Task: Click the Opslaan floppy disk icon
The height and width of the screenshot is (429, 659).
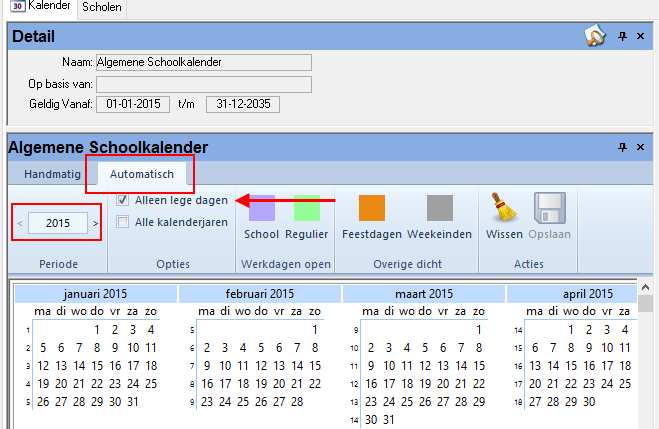Action: (x=550, y=208)
